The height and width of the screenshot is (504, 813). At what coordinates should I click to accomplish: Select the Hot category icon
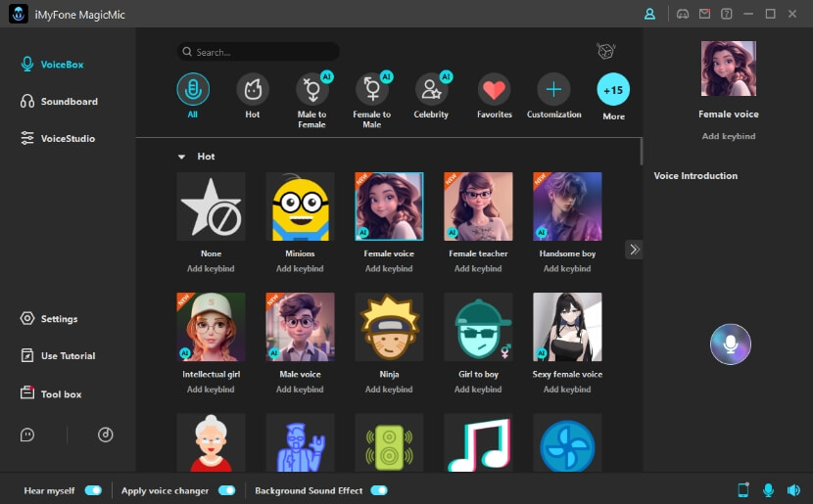253,90
